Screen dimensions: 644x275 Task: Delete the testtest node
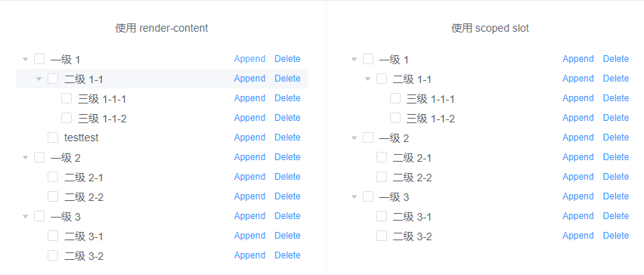point(287,137)
